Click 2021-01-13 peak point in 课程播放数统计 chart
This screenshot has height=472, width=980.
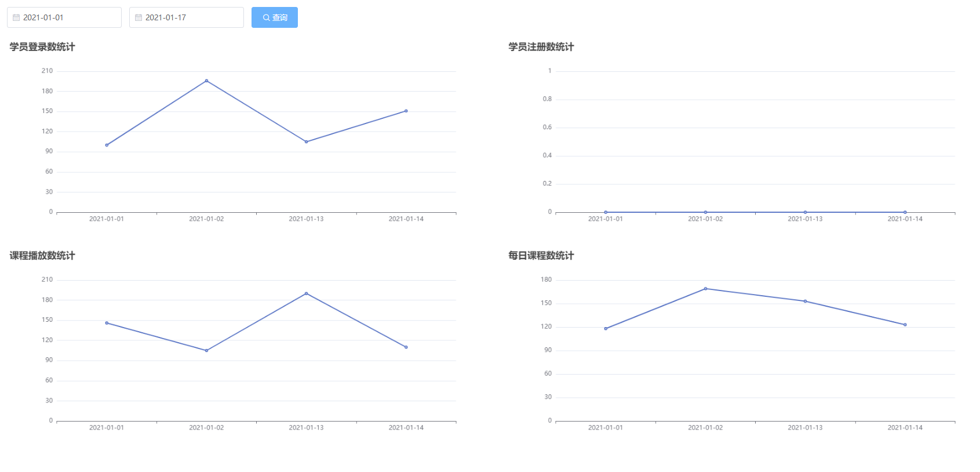(x=306, y=293)
